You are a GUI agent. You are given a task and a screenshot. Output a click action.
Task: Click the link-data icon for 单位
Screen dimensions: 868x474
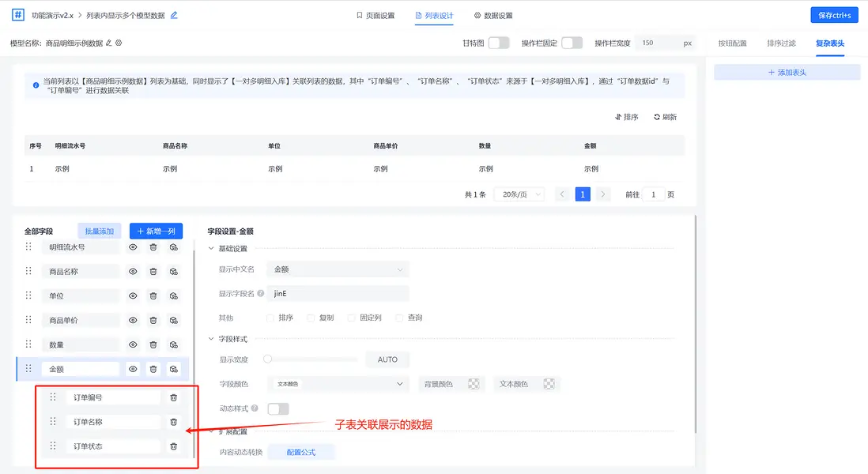click(174, 296)
